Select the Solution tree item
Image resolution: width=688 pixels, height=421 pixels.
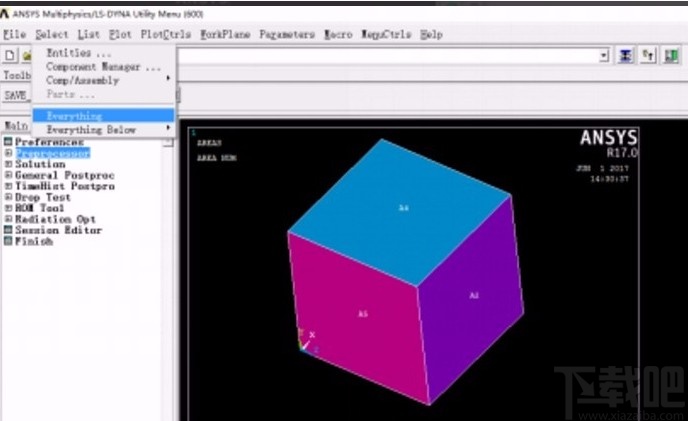40,164
